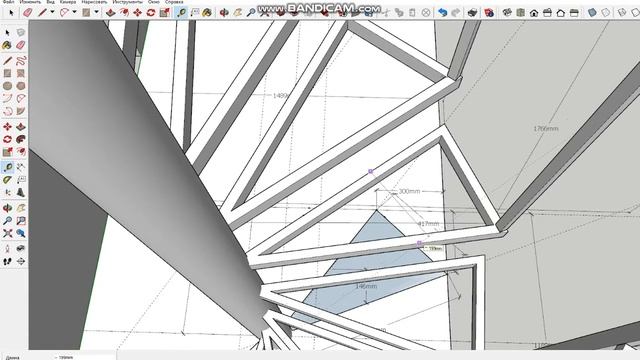The height and width of the screenshot is (360, 640).
Task: Click the 417mm dimension label
Action: 429,224
